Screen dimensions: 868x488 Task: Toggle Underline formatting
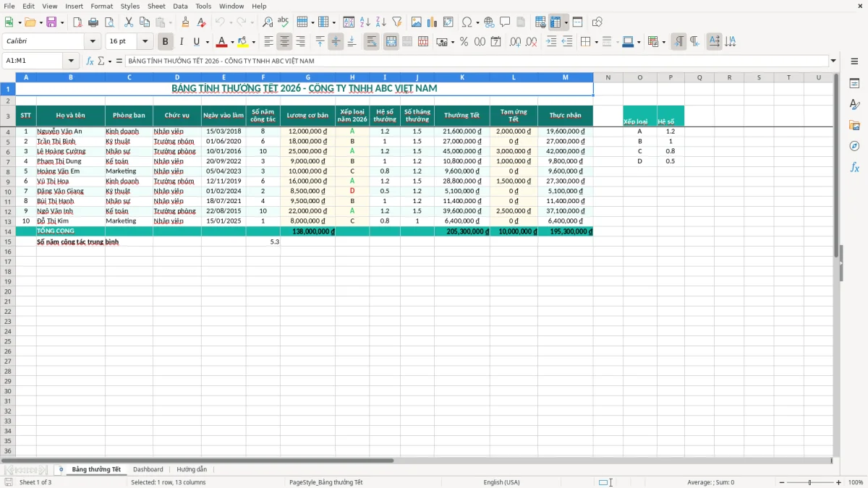click(x=197, y=42)
